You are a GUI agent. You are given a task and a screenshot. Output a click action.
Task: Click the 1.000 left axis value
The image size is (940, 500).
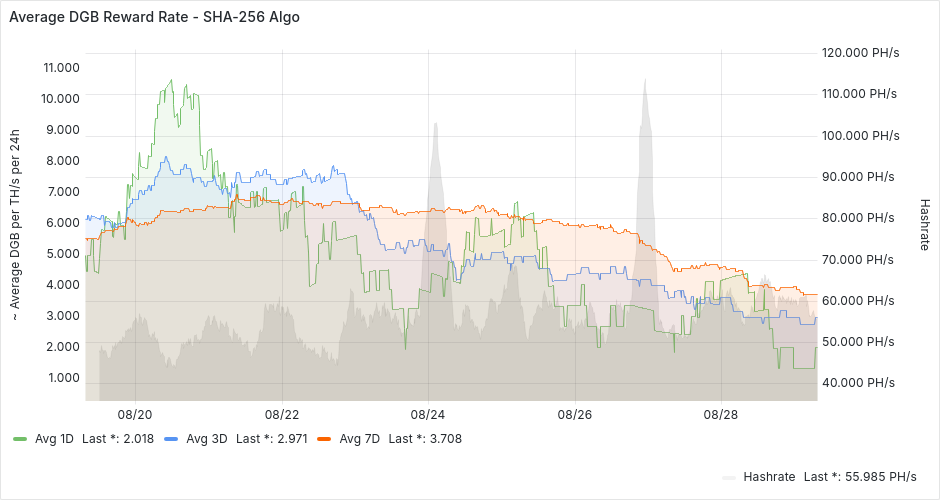[63, 378]
